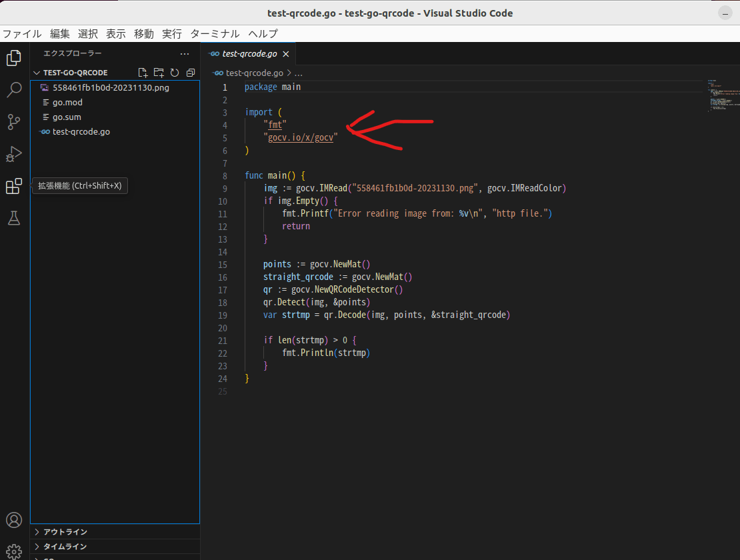Click the breadcrumb ellipsis item
Image resolution: width=740 pixels, height=560 pixels.
pos(298,73)
